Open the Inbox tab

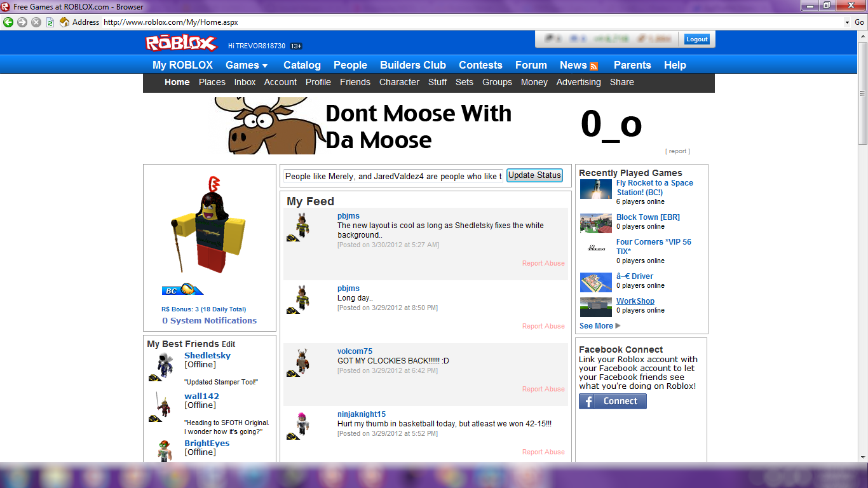[x=245, y=82]
